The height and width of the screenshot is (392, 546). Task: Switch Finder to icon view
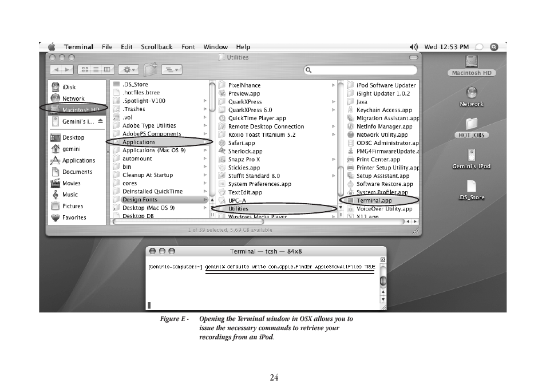pyautogui.click(x=85, y=70)
